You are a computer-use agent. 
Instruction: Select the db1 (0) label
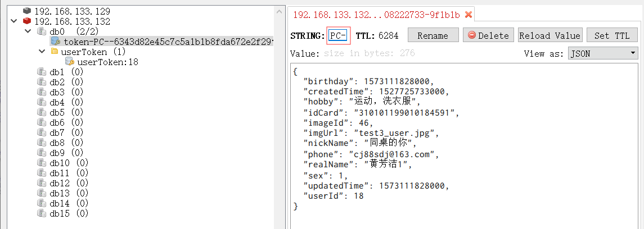[x=66, y=72]
